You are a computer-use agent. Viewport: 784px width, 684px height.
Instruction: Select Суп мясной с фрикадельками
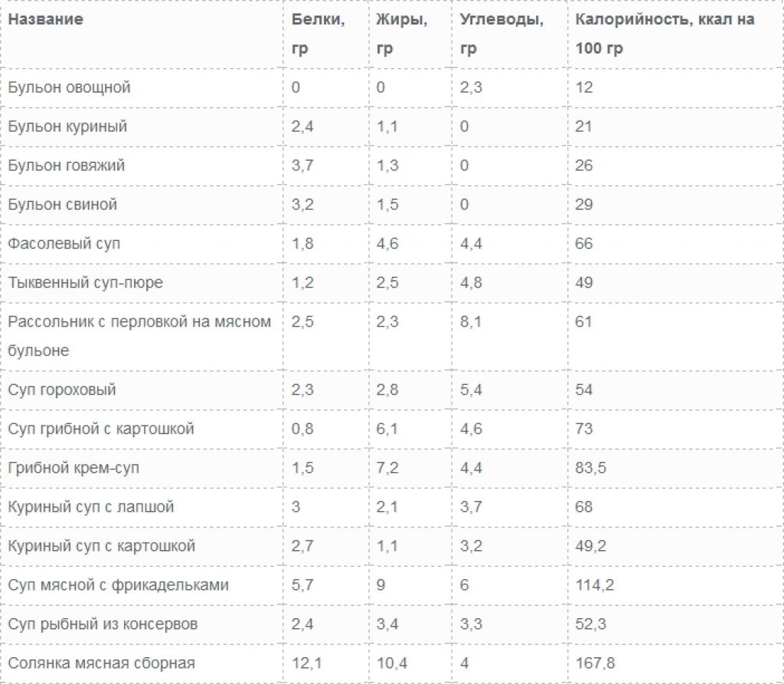pyautogui.click(x=118, y=585)
